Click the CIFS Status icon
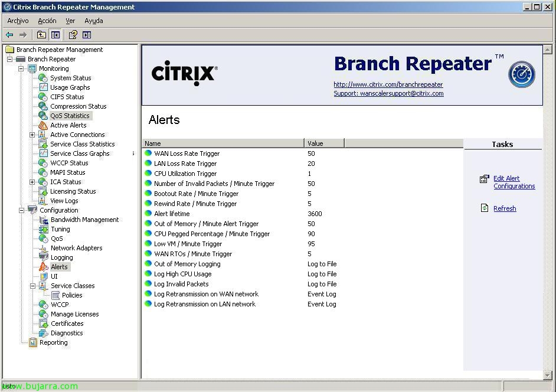Image resolution: width=556 pixels, height=392 pixels. pos(43,96)
